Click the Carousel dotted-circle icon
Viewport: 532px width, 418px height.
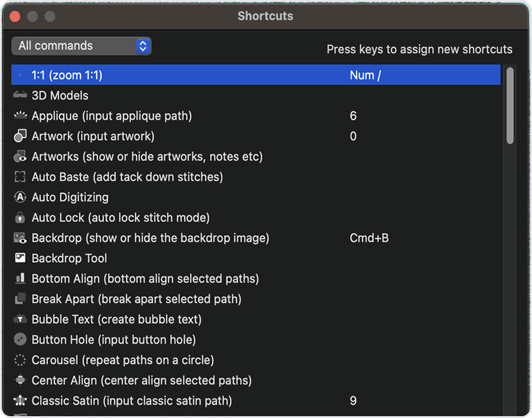pos(20,360)
